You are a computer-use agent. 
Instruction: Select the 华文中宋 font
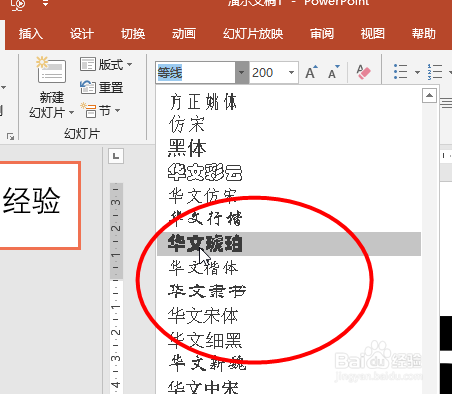point(289,386)
